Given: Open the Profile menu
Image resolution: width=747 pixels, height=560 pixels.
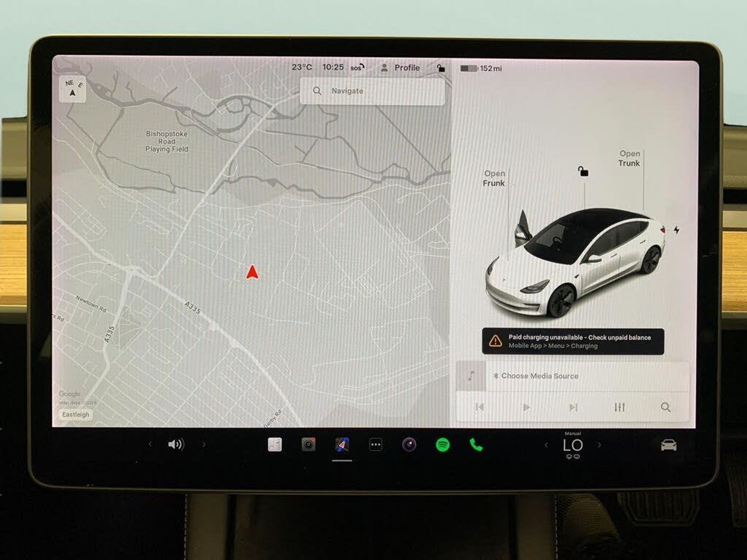Looking at the screenshot, I should point(400,67).
